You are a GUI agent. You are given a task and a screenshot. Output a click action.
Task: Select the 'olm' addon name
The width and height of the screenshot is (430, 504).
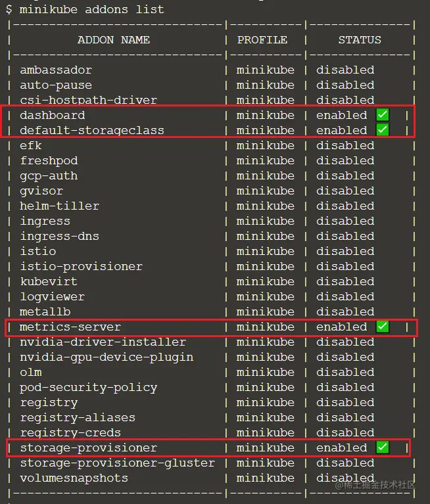pos(31,372)
